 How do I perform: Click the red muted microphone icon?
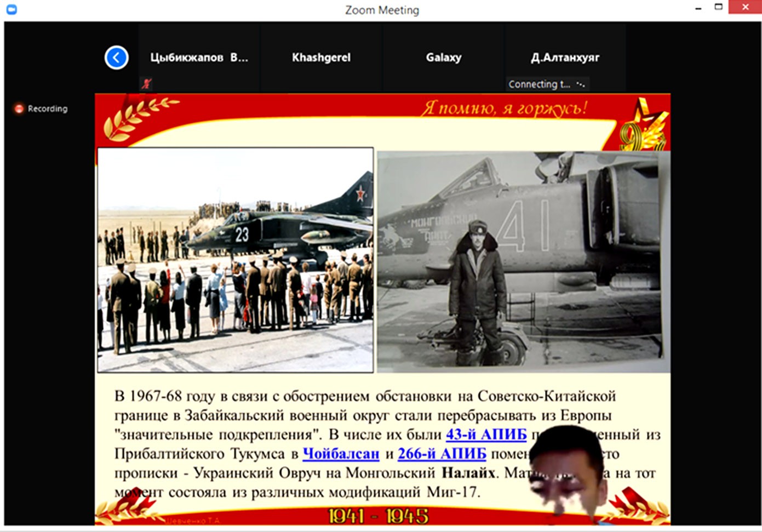pyautogui.click(x=146, y=84)
